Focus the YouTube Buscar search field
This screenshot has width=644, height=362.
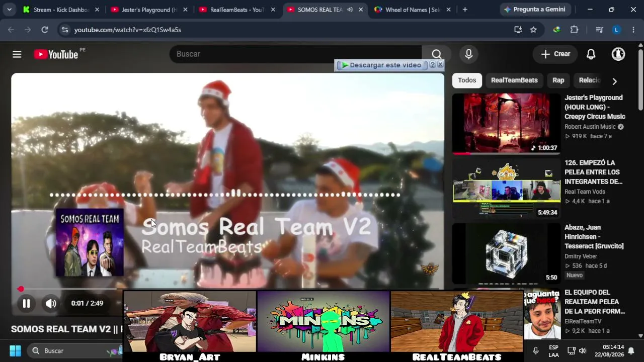tap(296, 54)
